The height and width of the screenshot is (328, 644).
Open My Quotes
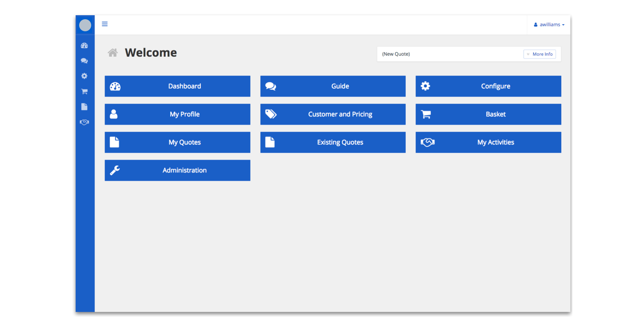[178, 142]
